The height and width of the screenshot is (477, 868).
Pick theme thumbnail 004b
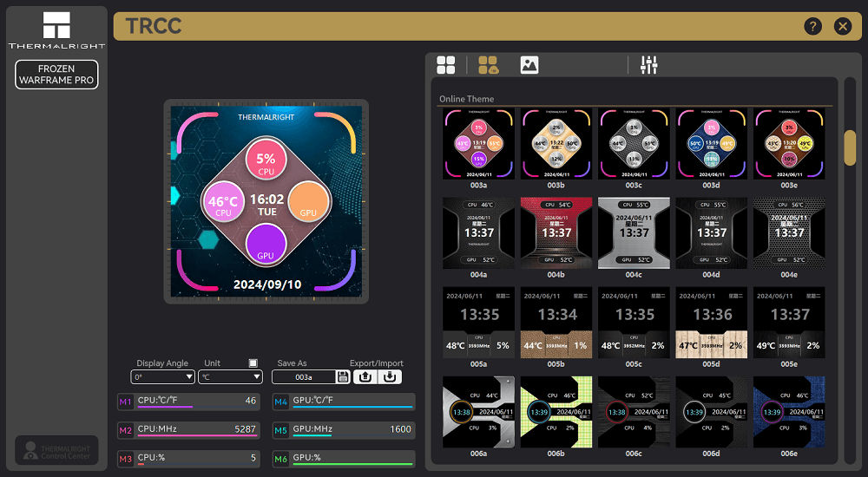click(556, 233)
